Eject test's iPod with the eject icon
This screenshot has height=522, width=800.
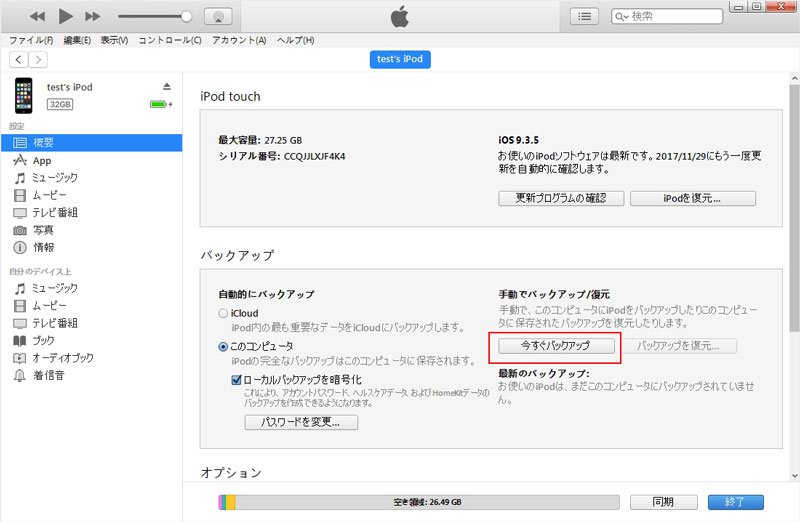tap(167, 86)
